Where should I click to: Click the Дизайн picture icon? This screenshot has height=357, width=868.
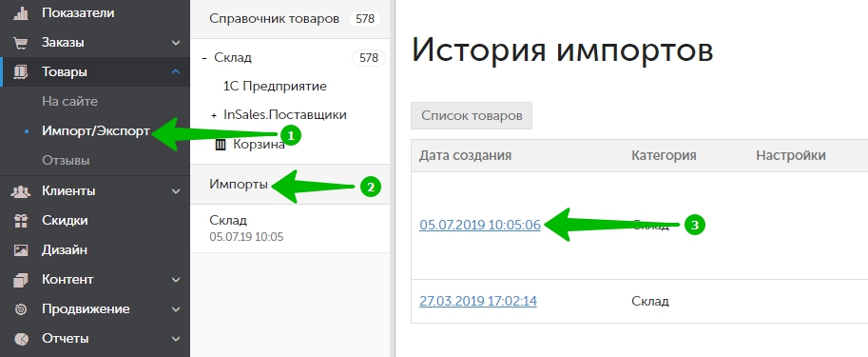point(21,250)
